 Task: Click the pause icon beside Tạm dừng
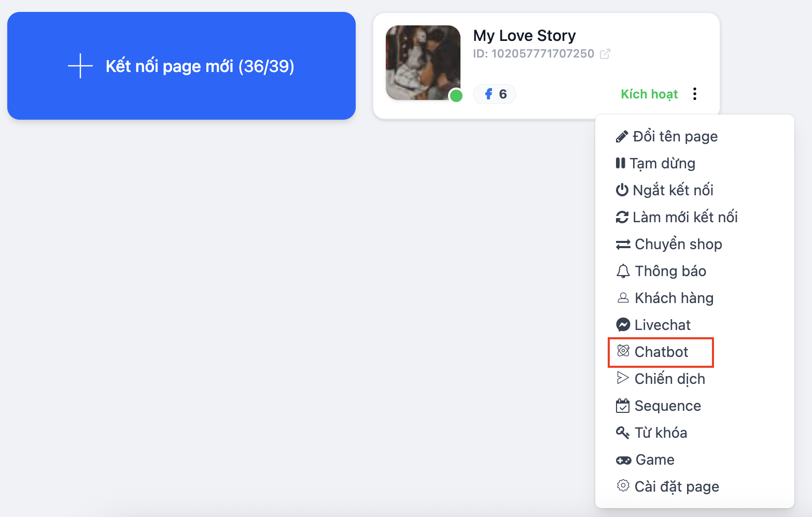pyautogui.click(x=620, y=163)
